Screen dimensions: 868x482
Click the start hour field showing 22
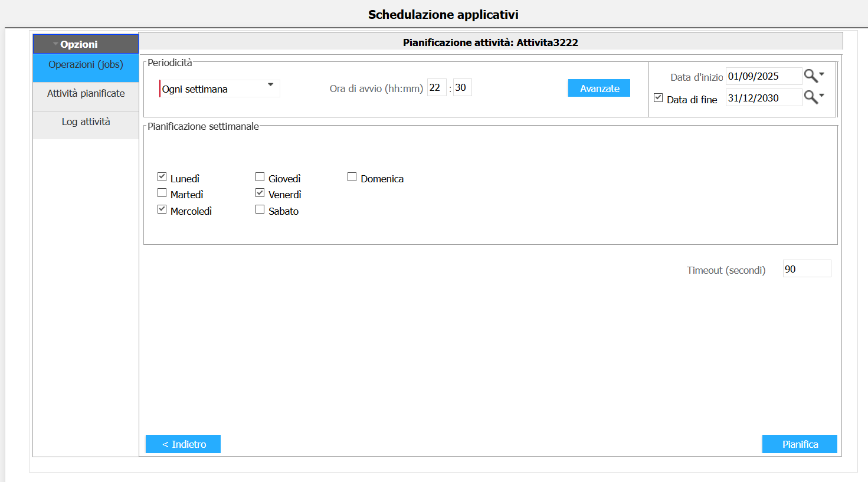coord(436,88)
